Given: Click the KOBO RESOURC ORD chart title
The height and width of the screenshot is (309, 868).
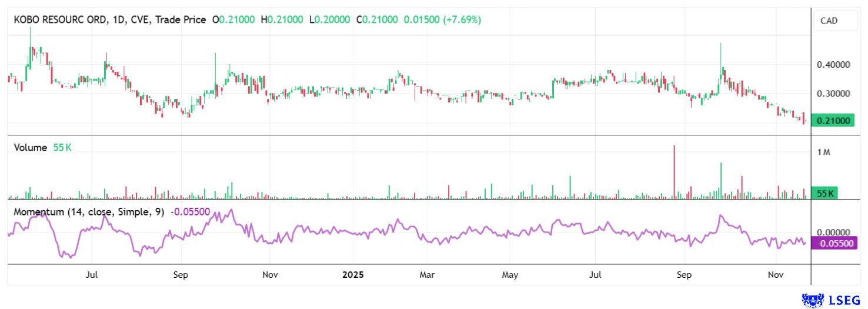Looking at the screenshot, I should point(61,20).
